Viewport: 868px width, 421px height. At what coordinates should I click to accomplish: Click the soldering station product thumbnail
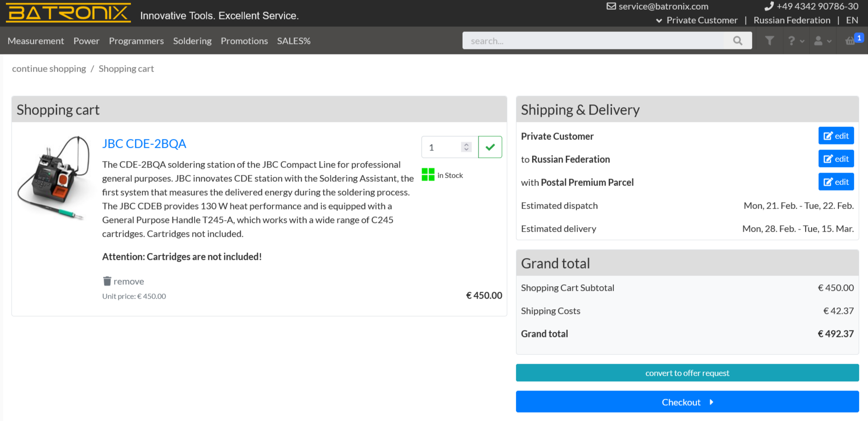[54, 178]
